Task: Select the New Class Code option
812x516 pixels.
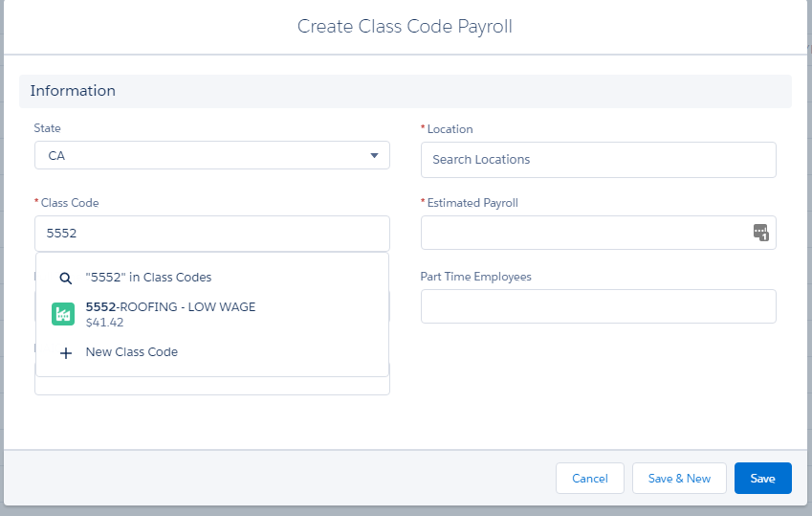Action: click(132, 352)
